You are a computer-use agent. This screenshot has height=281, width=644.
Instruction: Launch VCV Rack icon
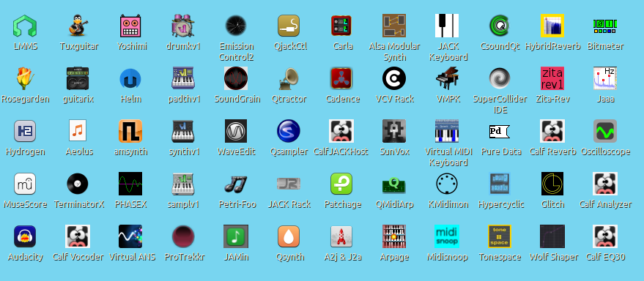[394, 78]
